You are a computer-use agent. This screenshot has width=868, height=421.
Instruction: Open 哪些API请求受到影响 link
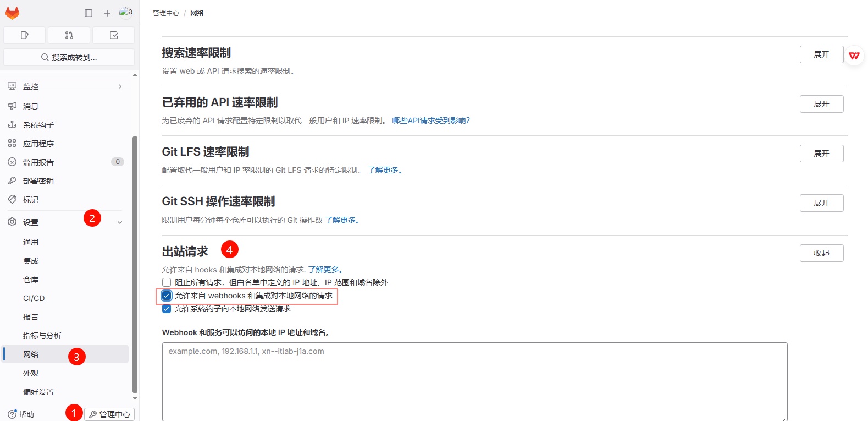click(x=430, y=121)
